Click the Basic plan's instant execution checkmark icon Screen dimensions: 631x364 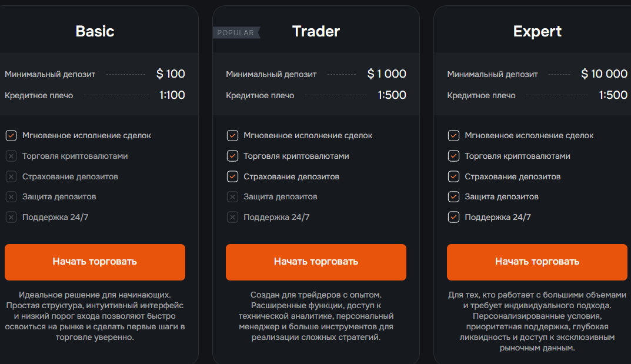[x=11, y=136]
